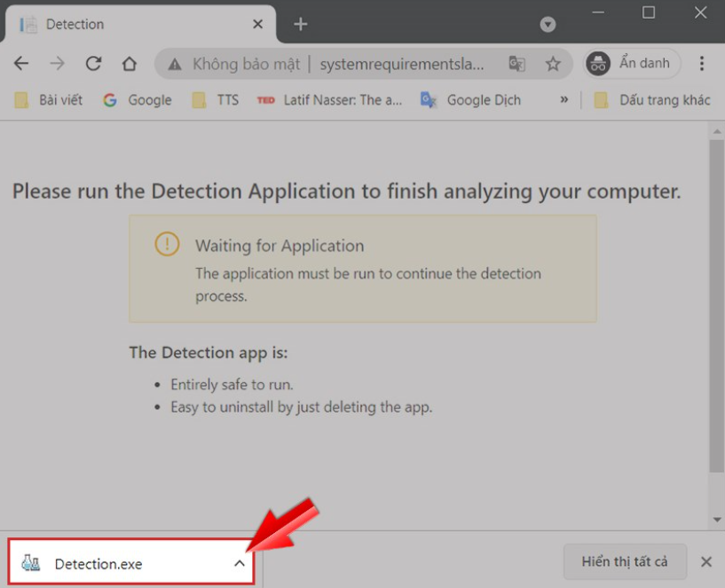Viewport: 725px width, 588px height.
Task: Close the Detection tab
Action: pos(258,24)
